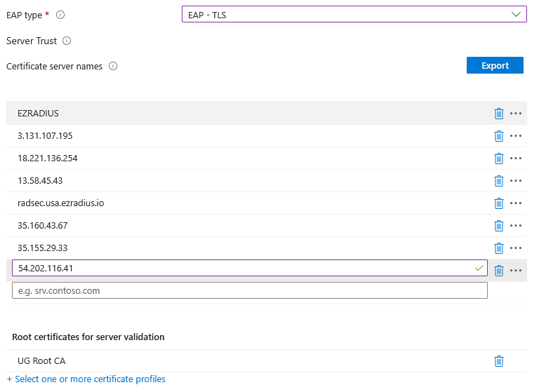Click the Root certificates for server validation heading
The height and width of the screenshot is (392, 546).
[88, 337]
